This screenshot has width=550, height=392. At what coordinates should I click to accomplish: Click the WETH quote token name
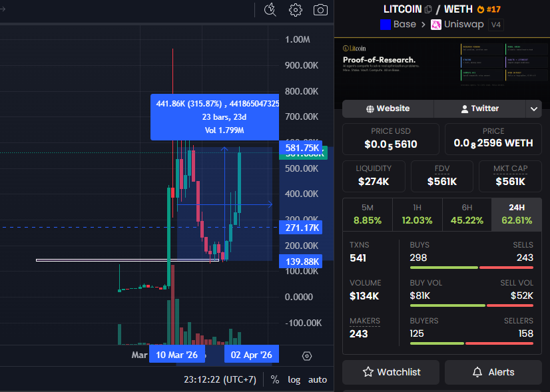coord(458,9)
